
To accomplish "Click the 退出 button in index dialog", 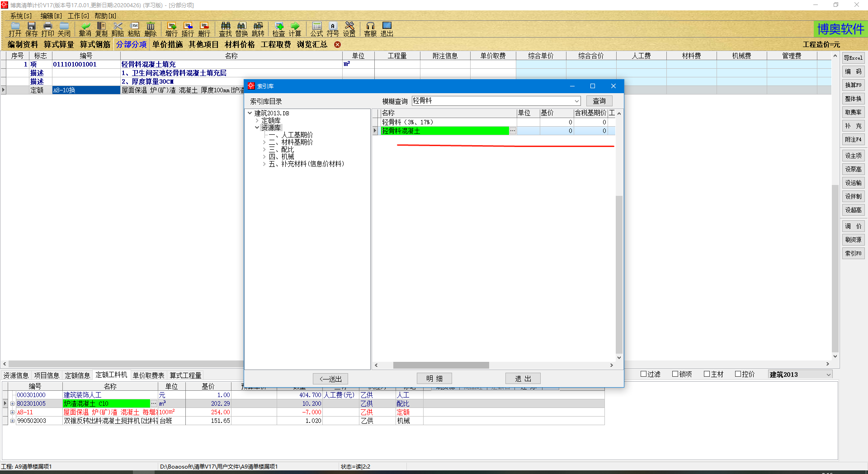I will coord(523,379).
